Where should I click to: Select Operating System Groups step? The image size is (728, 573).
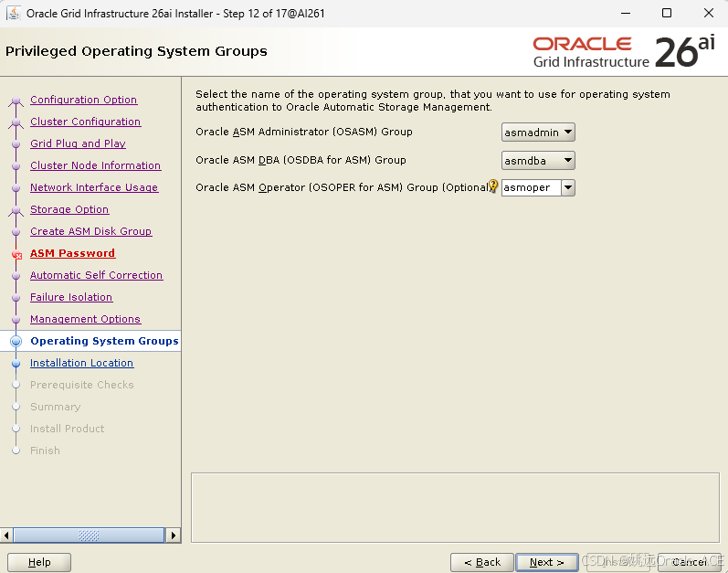104,341
